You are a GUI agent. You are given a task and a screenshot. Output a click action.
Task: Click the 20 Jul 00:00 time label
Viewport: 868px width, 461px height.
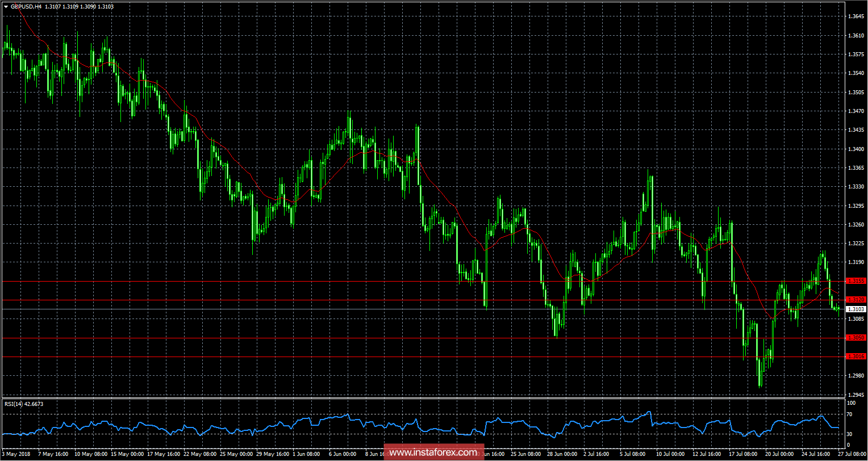(779, 454)
